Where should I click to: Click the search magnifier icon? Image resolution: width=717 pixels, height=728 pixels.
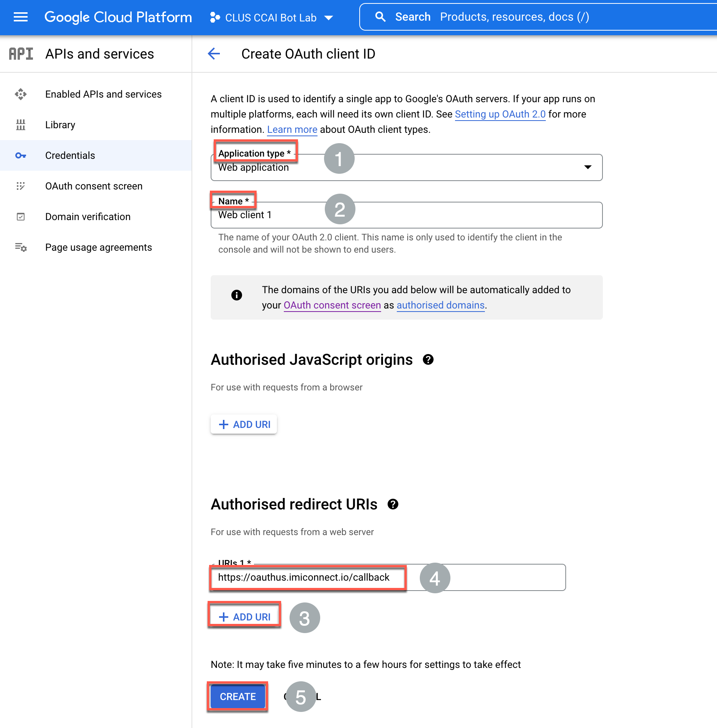[x=380, y=17]
